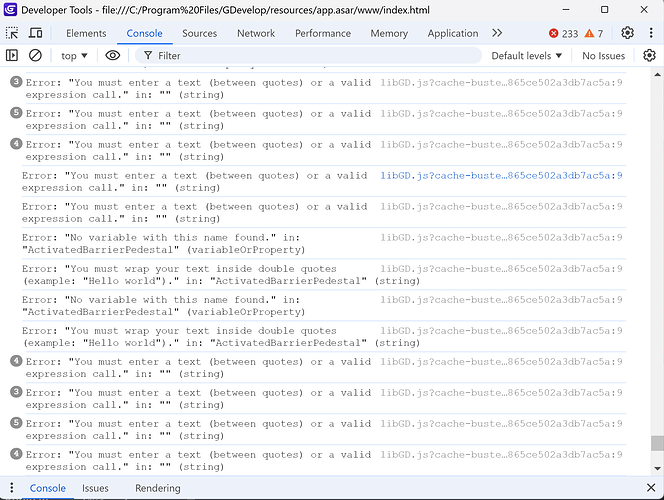
Task: Maximize the Developer Tools window
Action: (x=605, y=9)
